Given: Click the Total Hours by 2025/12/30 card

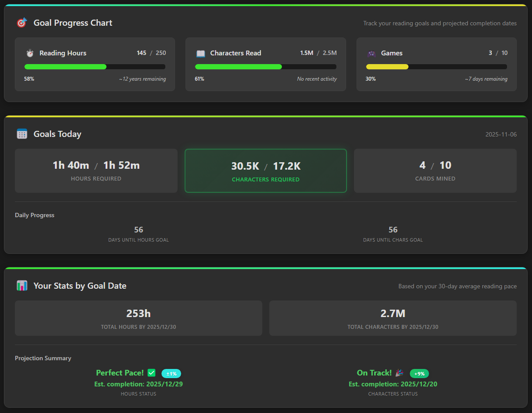Looking at the screenshot, I should tap(138, 318).
